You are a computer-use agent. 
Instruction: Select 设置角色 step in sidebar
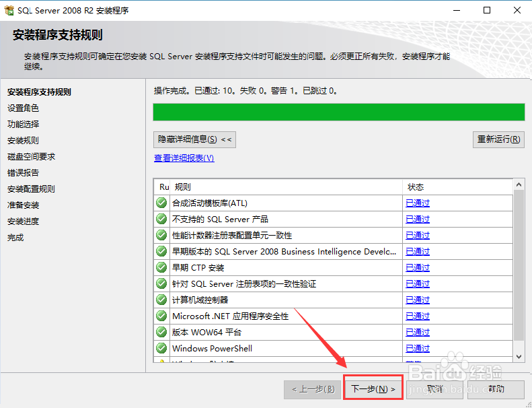pyautogui.click(x=23, y=108)
